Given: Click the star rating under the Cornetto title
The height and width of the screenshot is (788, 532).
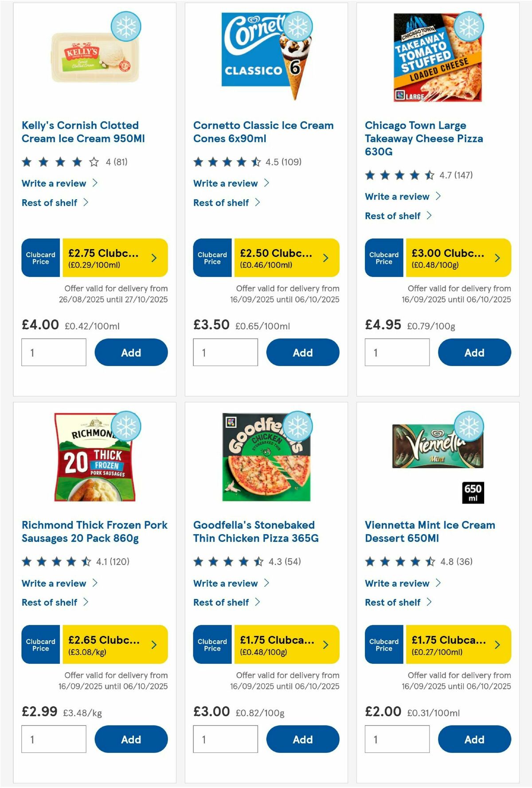Looking at the screenshot, I should 227,162.
